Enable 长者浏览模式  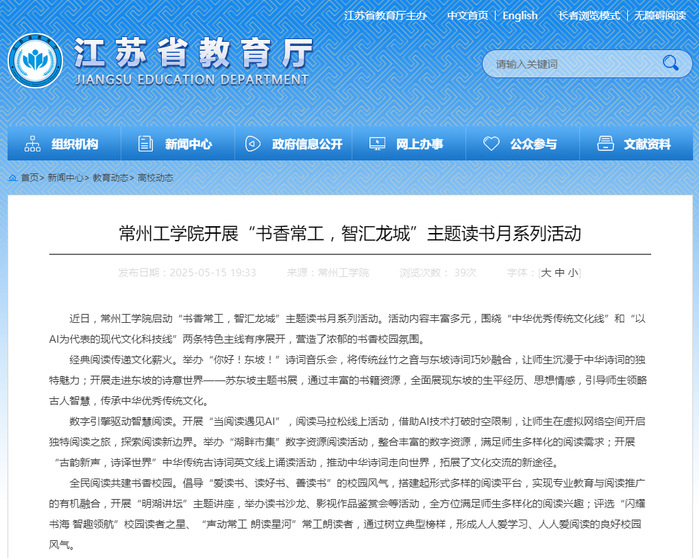coord(589,16)
